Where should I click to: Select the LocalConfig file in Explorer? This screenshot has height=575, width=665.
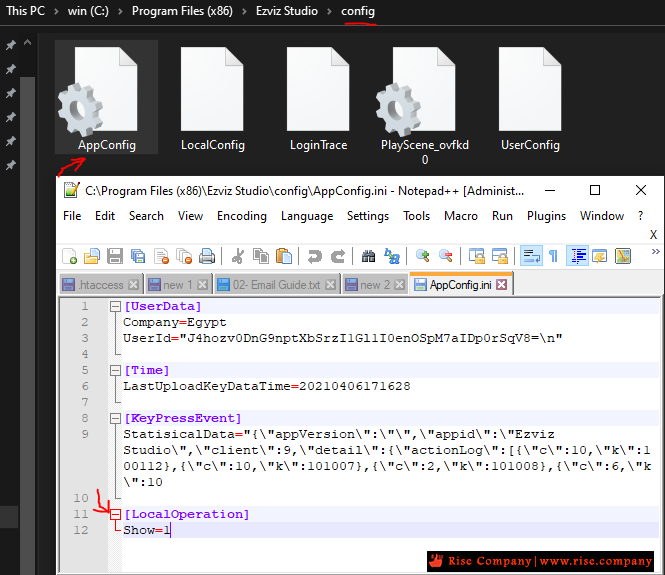click(x=212, y=98)
